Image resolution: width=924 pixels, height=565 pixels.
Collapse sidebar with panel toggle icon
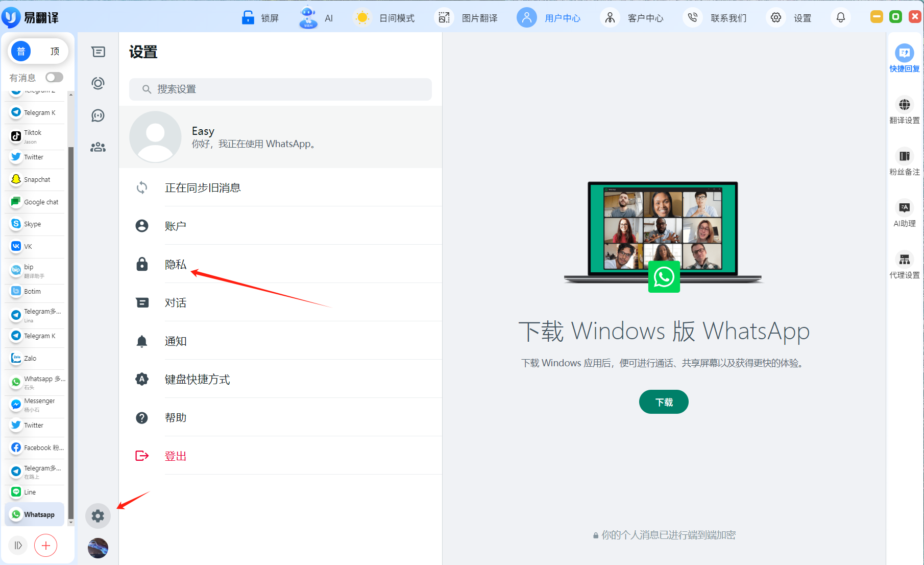pos(18,546)
